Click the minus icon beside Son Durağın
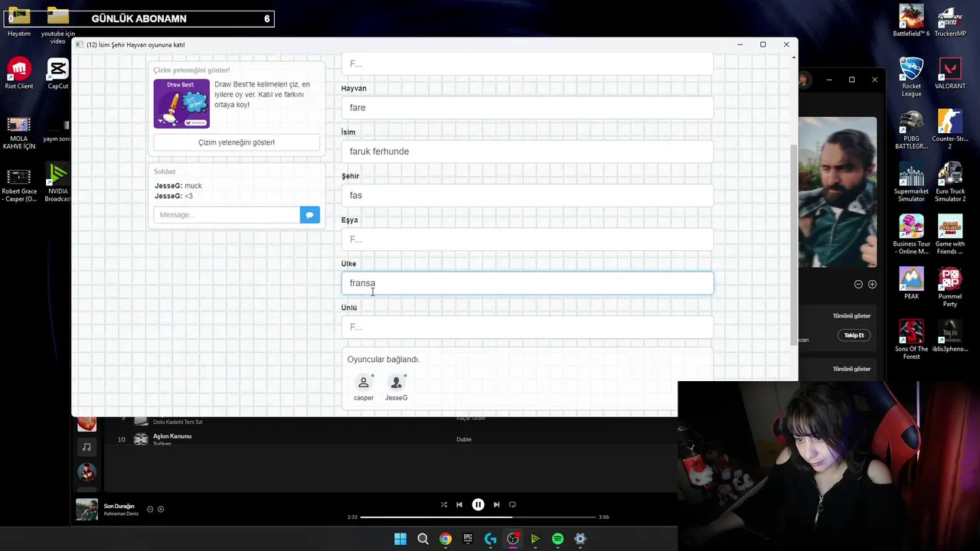 [x=150, y=509]
